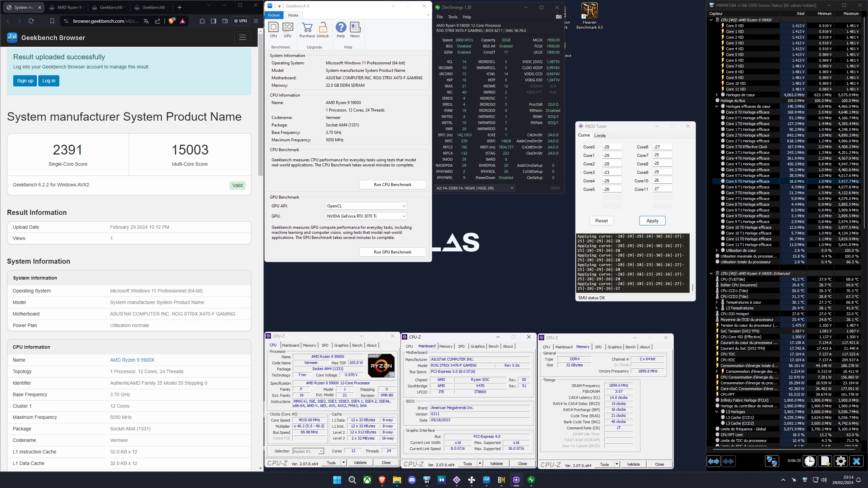The height and width of the screenshot is (488, 868).
Task: Click the Geekbench Browser page vertical scrollbar
Action: click(x=261, y=105)
